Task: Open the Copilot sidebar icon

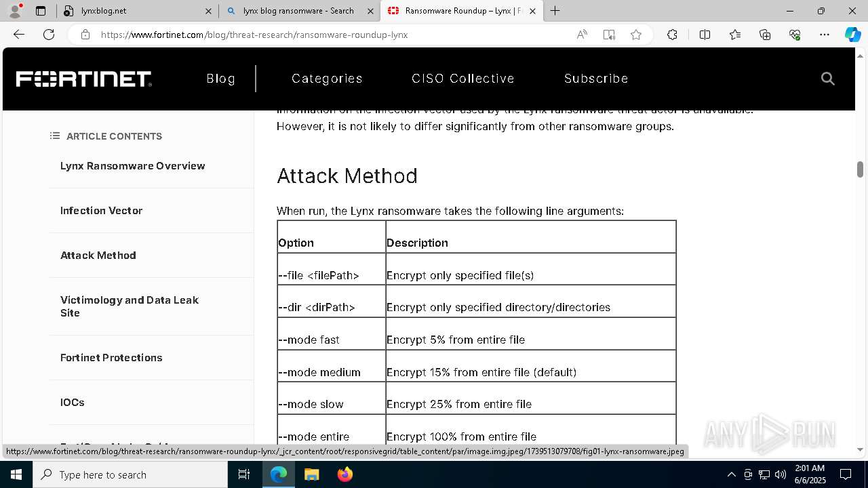Action: pyautogui.click(x=852, y=35)
